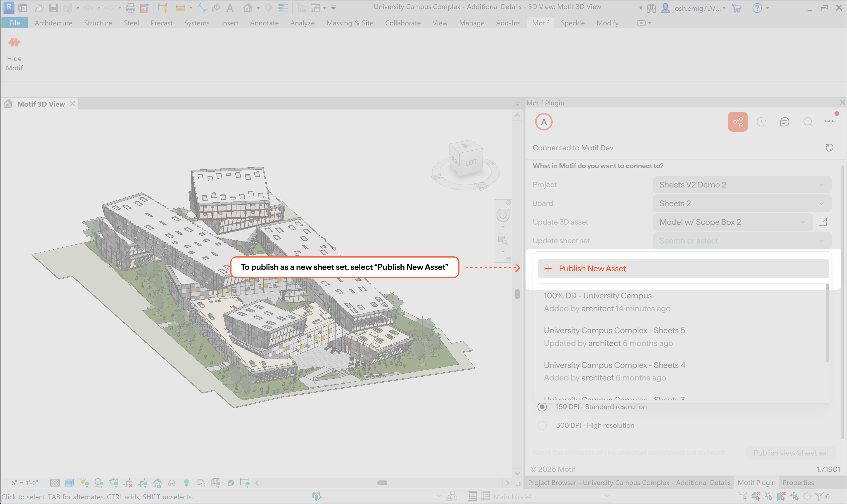Screen dimensions: 847x504
Task: Open the history clock icon in Motif Plugin
Action: point(761,121)
